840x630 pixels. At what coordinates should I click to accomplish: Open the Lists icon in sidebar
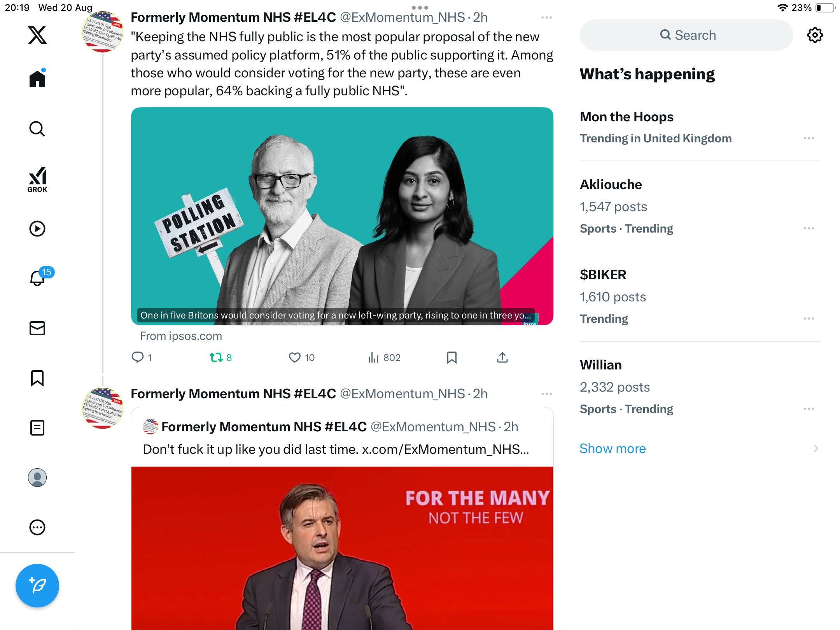[37, 428]
